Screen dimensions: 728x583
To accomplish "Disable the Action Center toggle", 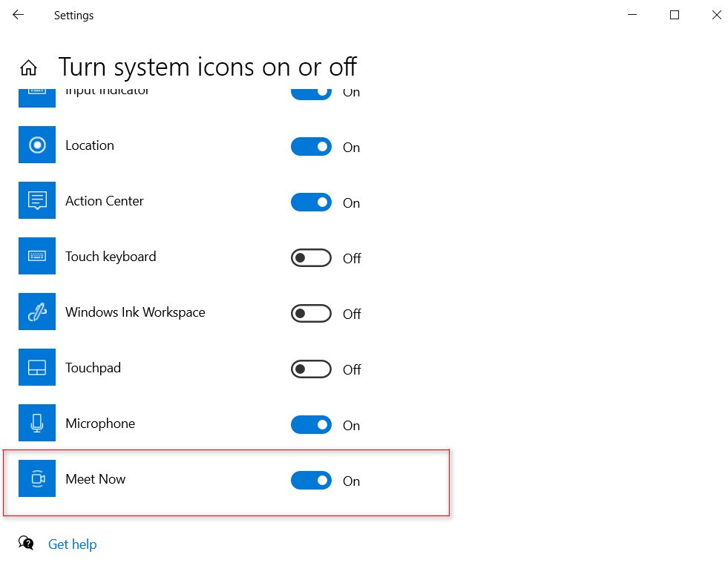I will coord(311,202).
